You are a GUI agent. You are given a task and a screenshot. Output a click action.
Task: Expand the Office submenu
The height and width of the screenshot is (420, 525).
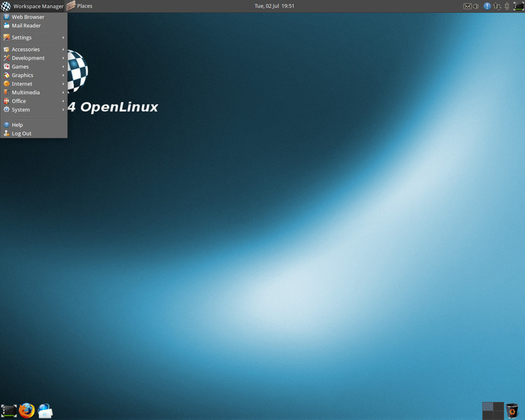(34, 101)
